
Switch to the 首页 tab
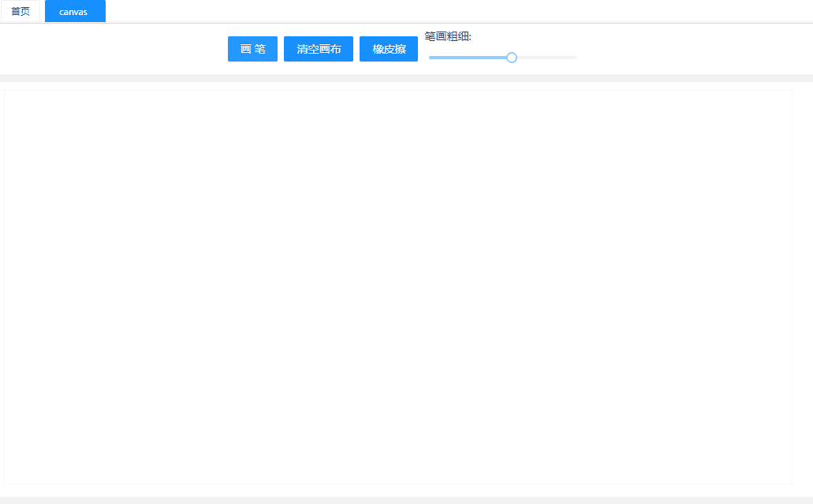pos(21,11)
